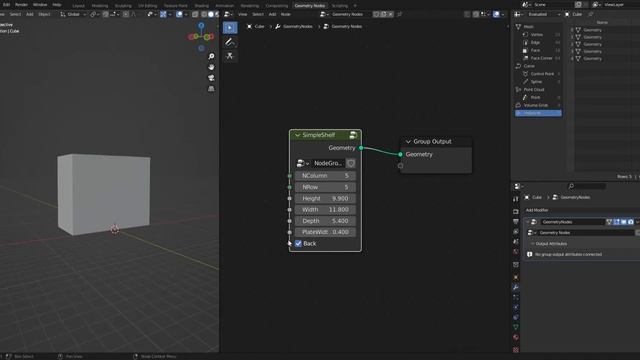
Task: Click GeometryNodes in node editor breadcrumb
Action: point(298,27)
